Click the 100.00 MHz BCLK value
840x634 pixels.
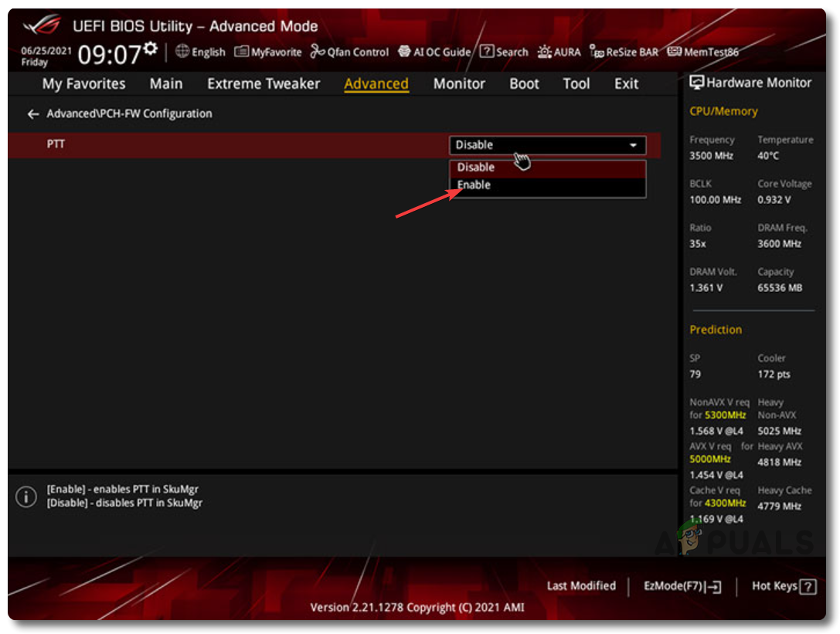point(715,200)
